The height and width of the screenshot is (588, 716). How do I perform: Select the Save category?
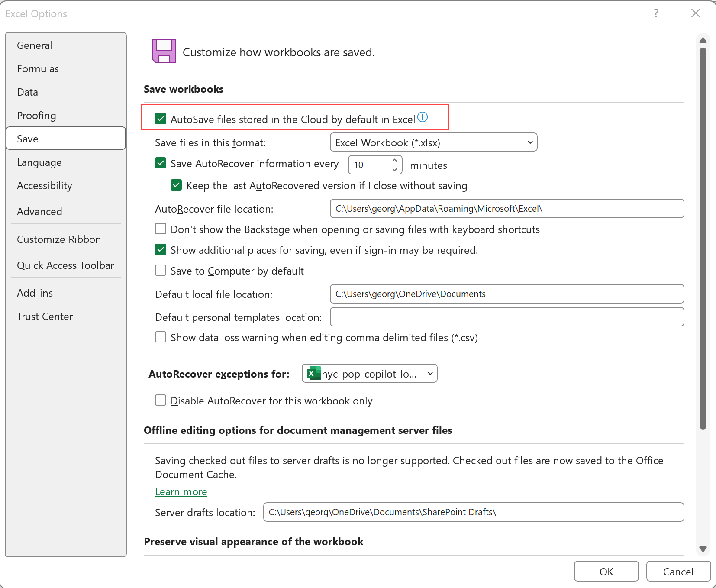(66, 139)
